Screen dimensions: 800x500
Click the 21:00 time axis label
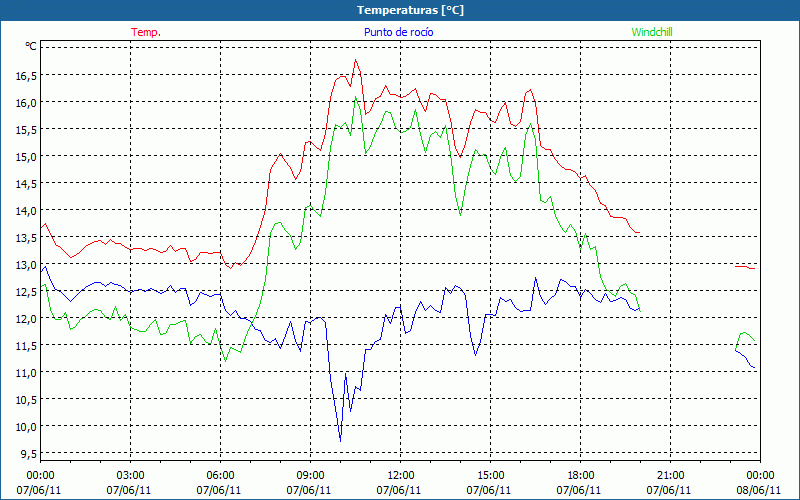point(670,476)
